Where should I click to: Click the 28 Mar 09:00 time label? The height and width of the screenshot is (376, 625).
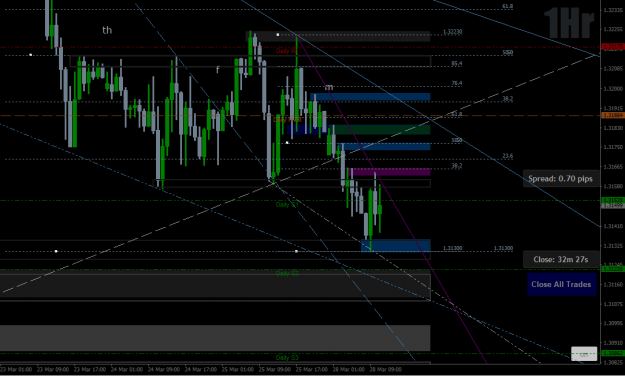386,370
